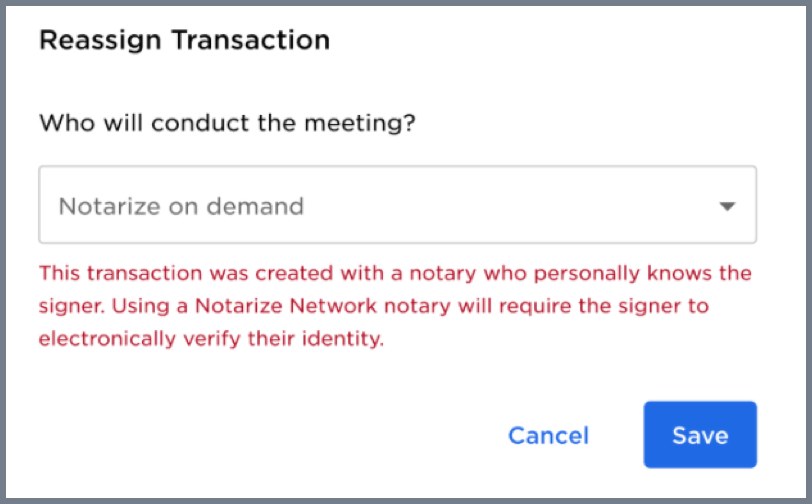Screen dimensions: 812x504
Task: Confirm reassignment with the blue Save button
Action: [x=700, y=435]
